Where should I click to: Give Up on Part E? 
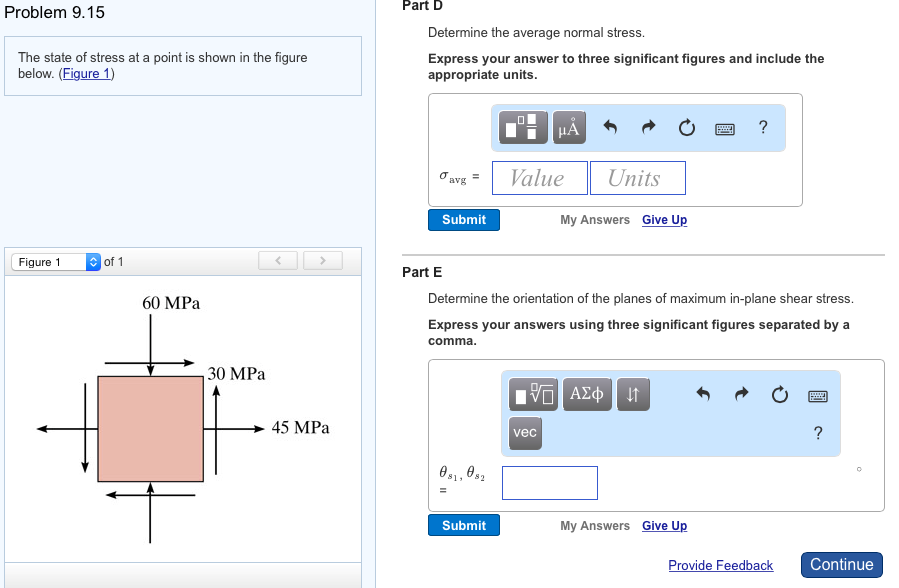pos(664,525)
